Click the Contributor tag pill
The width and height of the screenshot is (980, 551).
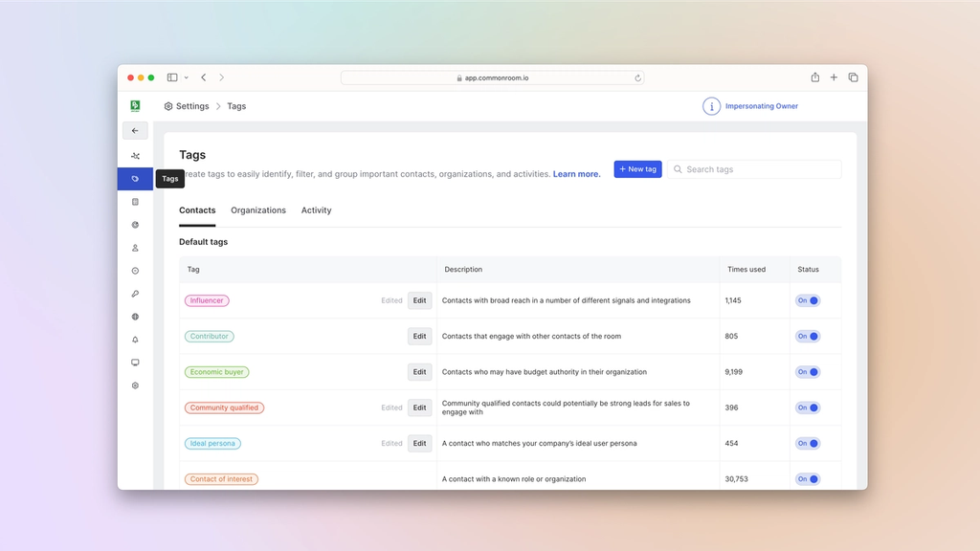[210, 336]
